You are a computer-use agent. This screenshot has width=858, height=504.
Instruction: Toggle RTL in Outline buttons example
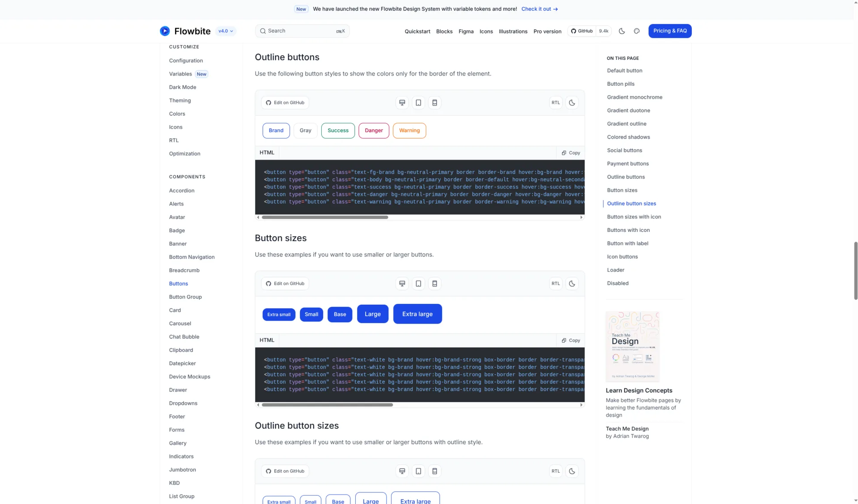(x=555, y=103)
